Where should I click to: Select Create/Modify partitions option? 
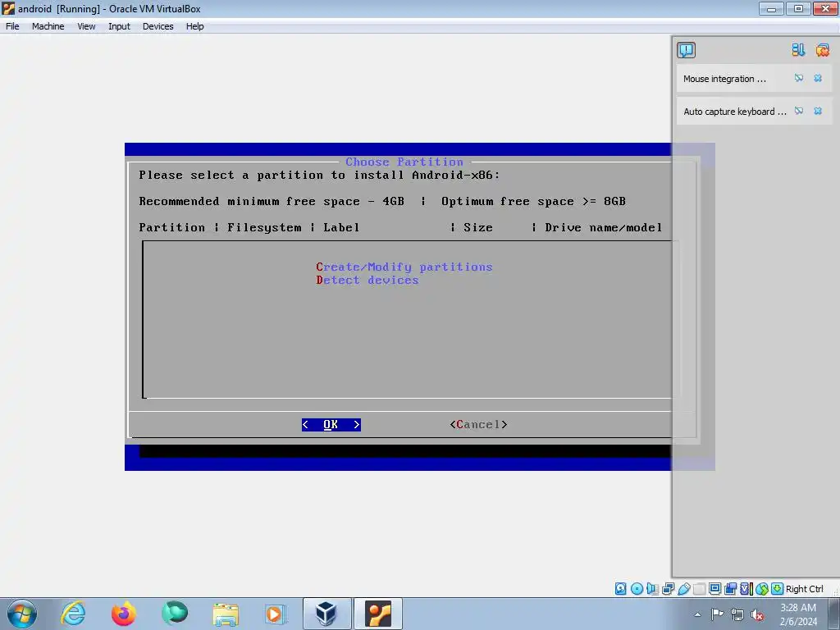[404, 267]
